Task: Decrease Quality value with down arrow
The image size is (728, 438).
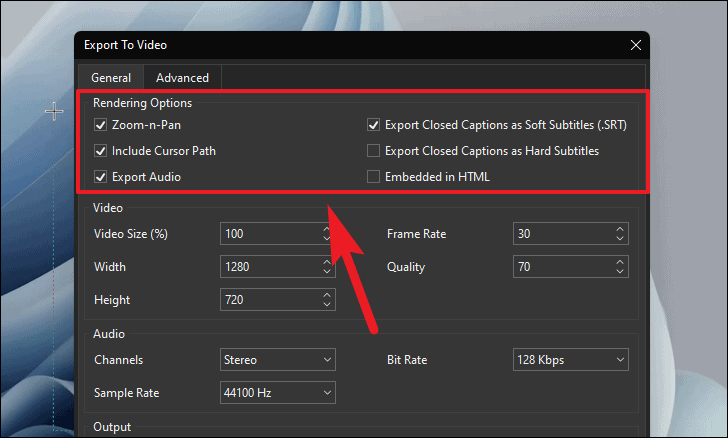Action: [620, 271]
